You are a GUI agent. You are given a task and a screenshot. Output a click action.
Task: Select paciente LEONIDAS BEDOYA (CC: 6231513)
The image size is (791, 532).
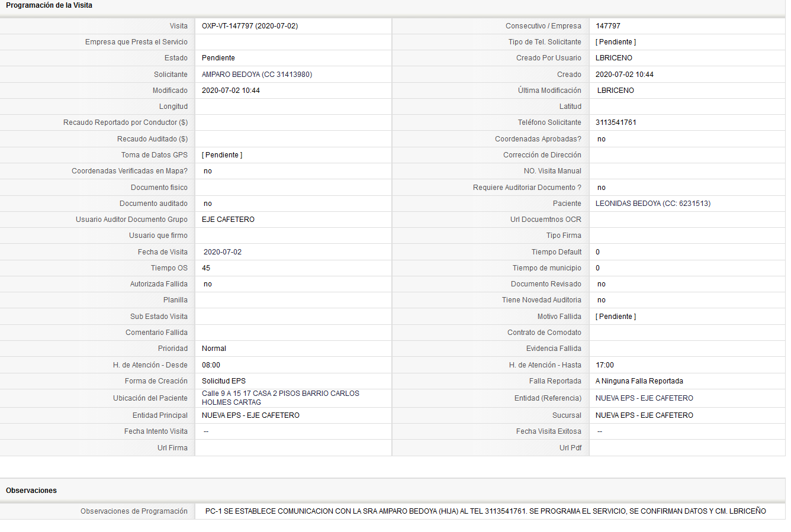(x=653, y=204)
